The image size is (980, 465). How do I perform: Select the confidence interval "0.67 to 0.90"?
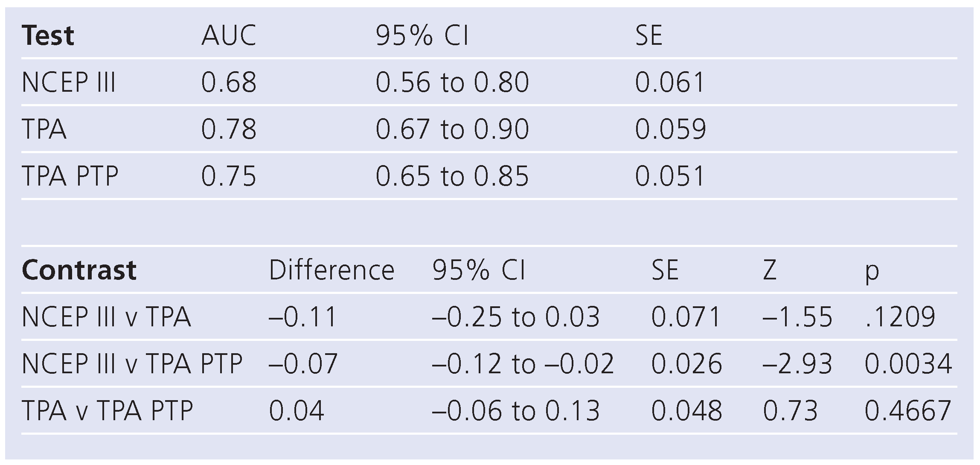tap(452, 129)
